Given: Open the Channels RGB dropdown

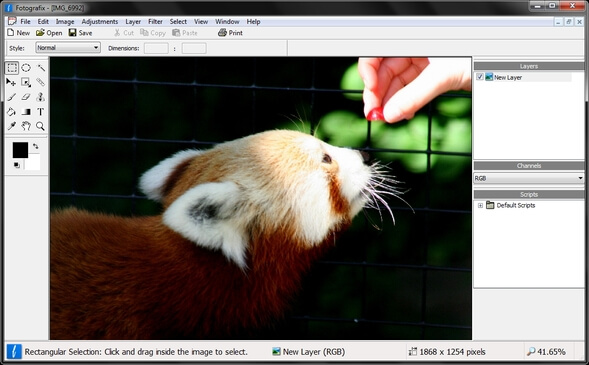Looking at the screenshot, I should point(529,178).
